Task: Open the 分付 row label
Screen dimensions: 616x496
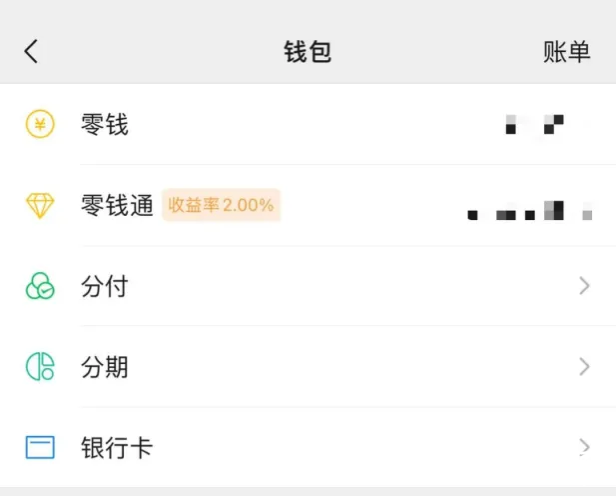Action: (x=104, y=286)
